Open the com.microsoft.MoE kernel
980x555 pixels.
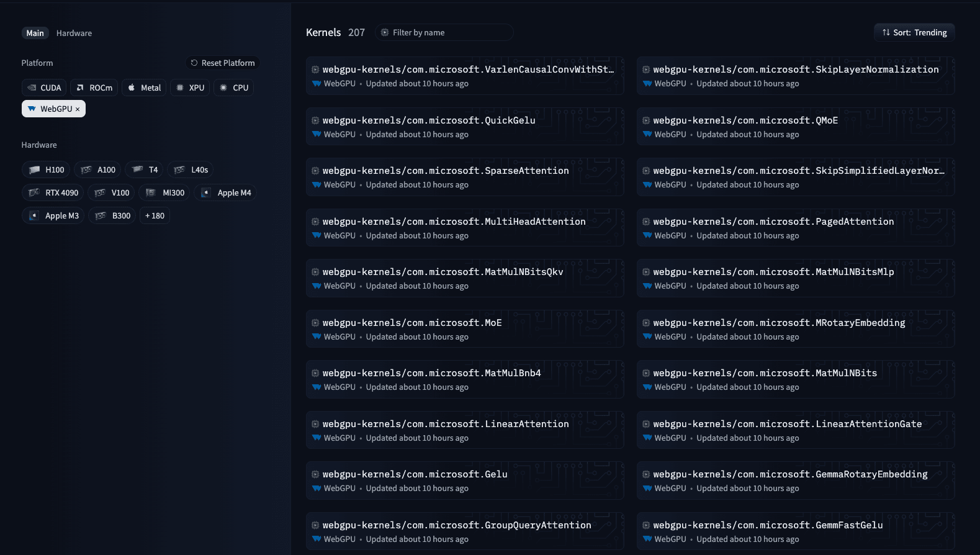pos(465,329)
